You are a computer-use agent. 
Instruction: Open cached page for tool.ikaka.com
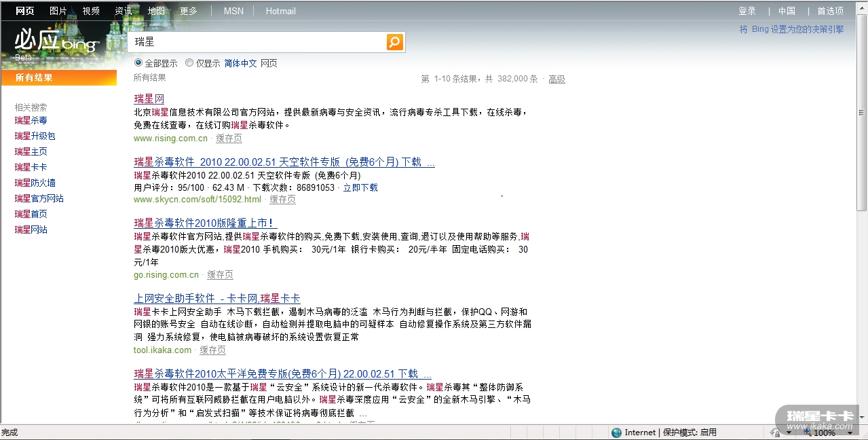click(x=213, y=350)
